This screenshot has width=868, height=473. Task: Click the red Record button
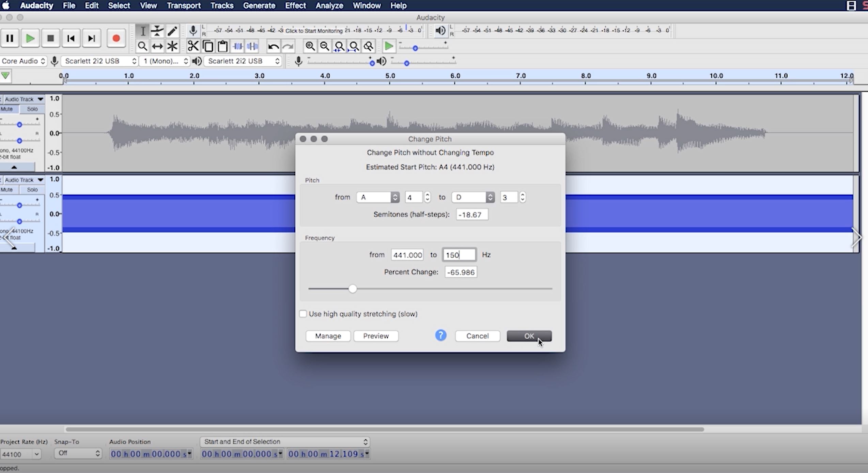[116, 38]
